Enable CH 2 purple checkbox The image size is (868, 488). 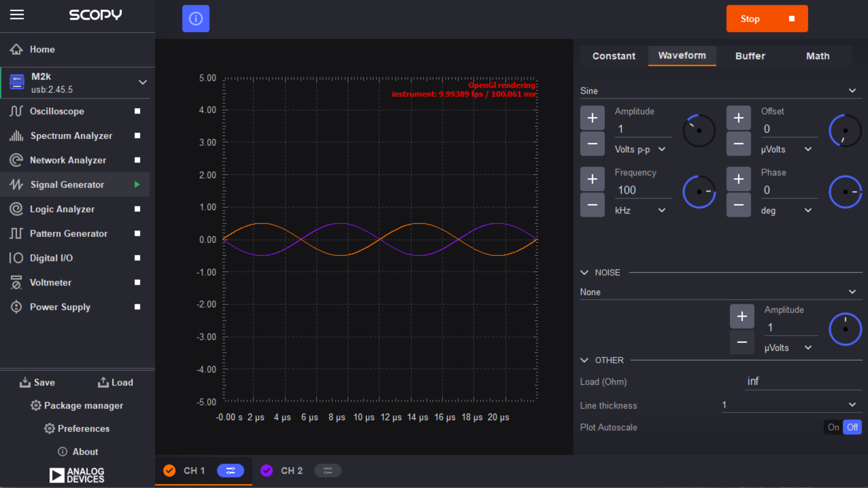point(267,471)
